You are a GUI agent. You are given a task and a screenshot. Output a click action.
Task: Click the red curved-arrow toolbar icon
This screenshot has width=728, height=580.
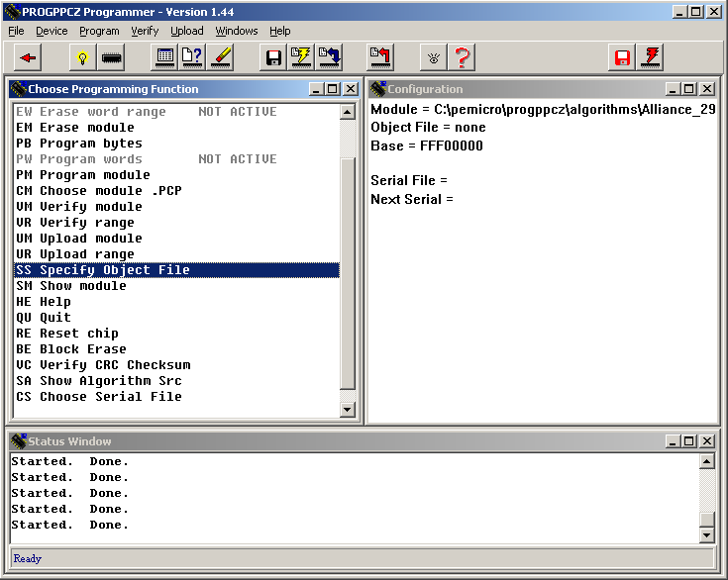click(x=379, y=57)
